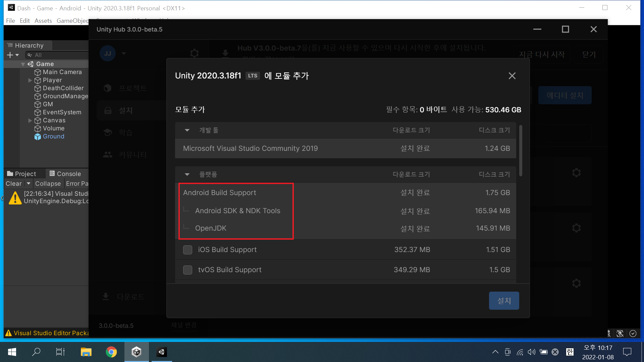Select Ground object in Hierarchy panel
Image resolution: width=644 pixels, height=362 pixels.
click(53, 136)
